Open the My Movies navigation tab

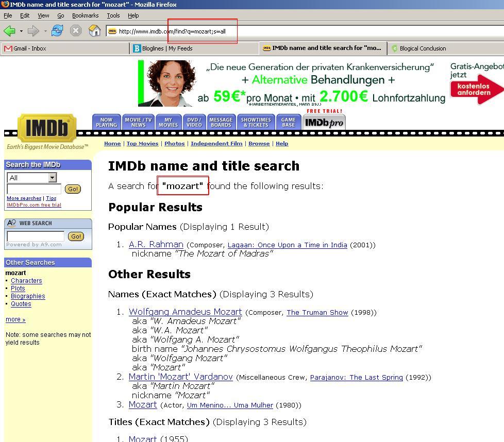coord(168,123)
